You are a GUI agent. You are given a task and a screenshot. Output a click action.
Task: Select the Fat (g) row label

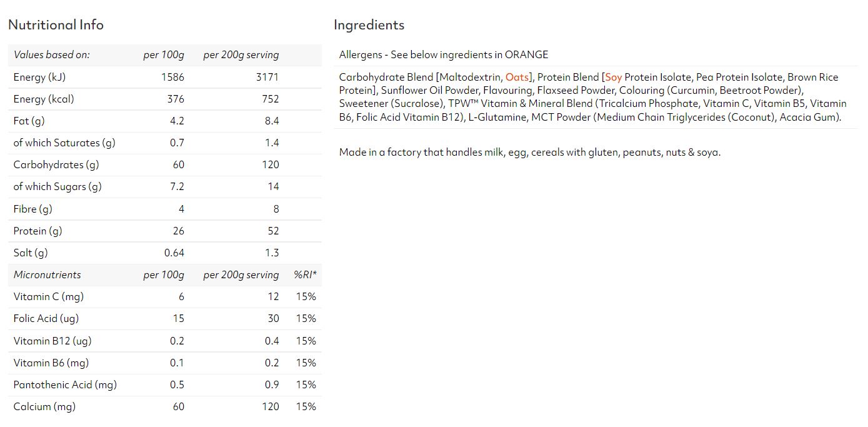pos(28,121)
